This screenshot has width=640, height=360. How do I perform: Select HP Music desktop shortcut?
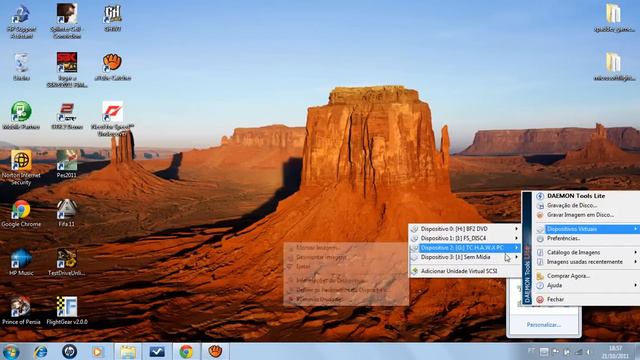tap(21, 262)
